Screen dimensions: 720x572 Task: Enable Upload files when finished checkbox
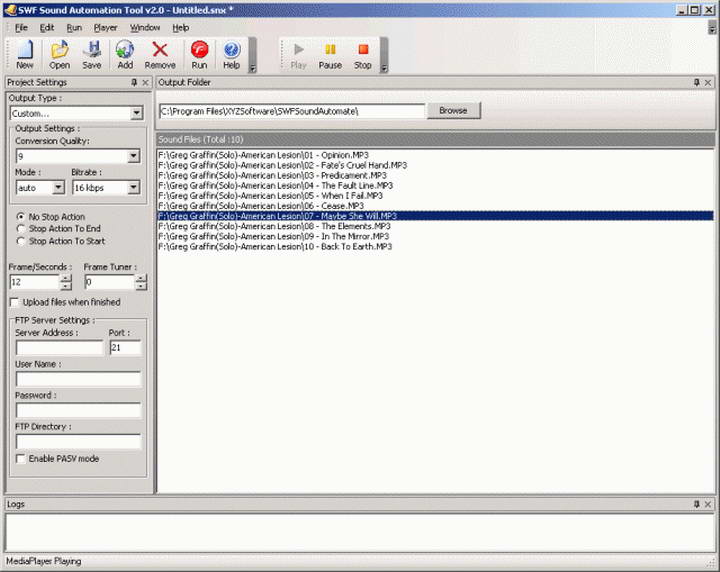coord(15,302)
